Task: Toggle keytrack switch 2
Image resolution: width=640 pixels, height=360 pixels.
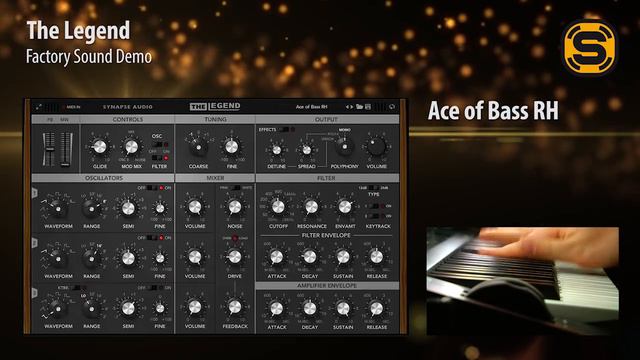Action: click(373, 216)
